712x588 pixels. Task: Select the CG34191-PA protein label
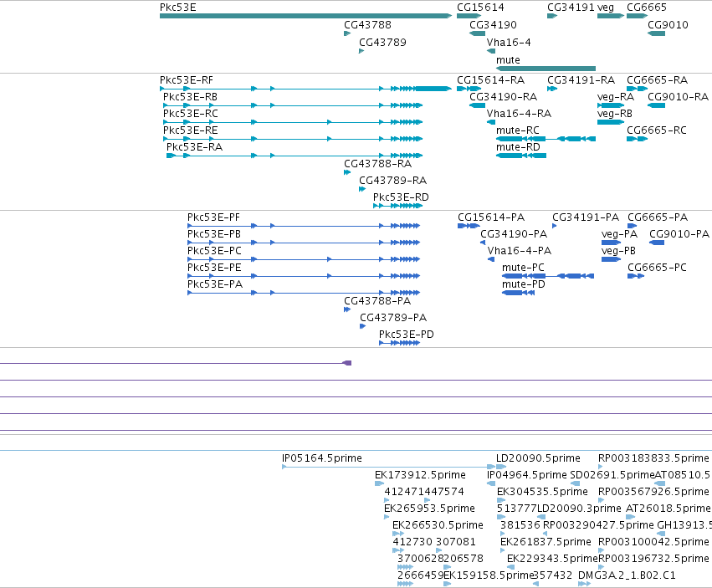(x=586, y=217)
